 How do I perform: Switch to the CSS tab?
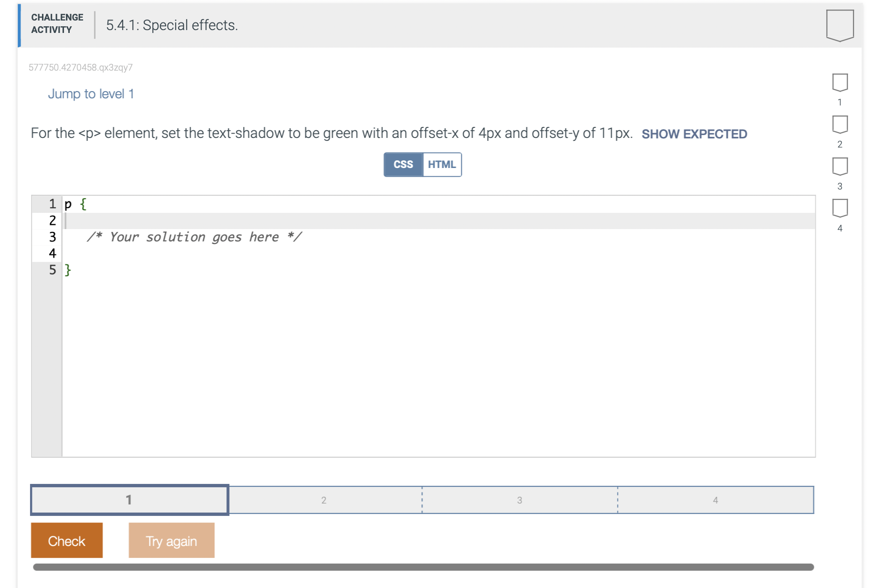pos(403,164)
